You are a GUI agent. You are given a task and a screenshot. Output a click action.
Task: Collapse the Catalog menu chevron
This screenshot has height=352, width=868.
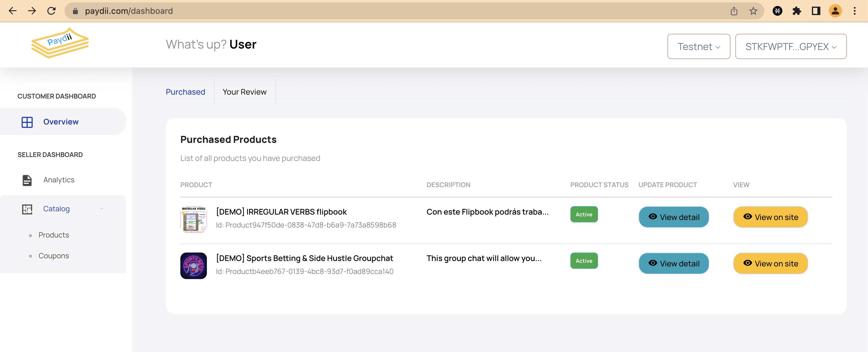[x=101, y=209]
